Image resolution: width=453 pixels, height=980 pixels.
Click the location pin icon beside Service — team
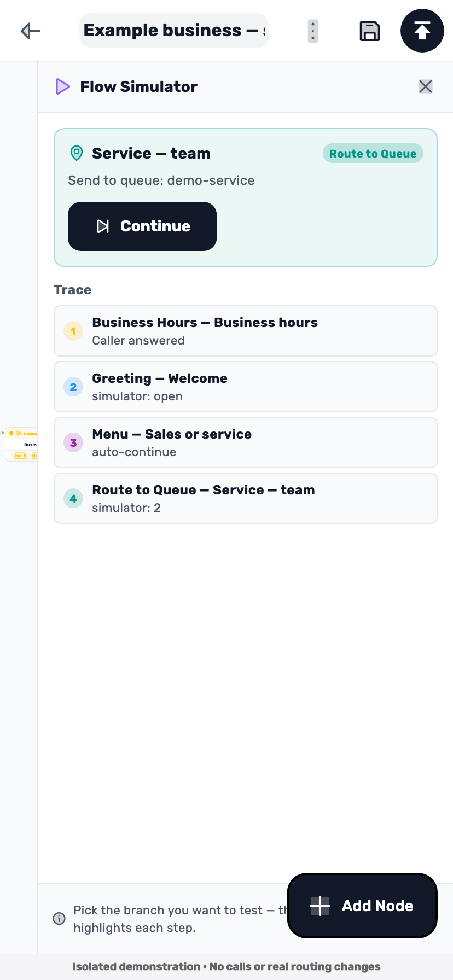(x=77, y=153)
